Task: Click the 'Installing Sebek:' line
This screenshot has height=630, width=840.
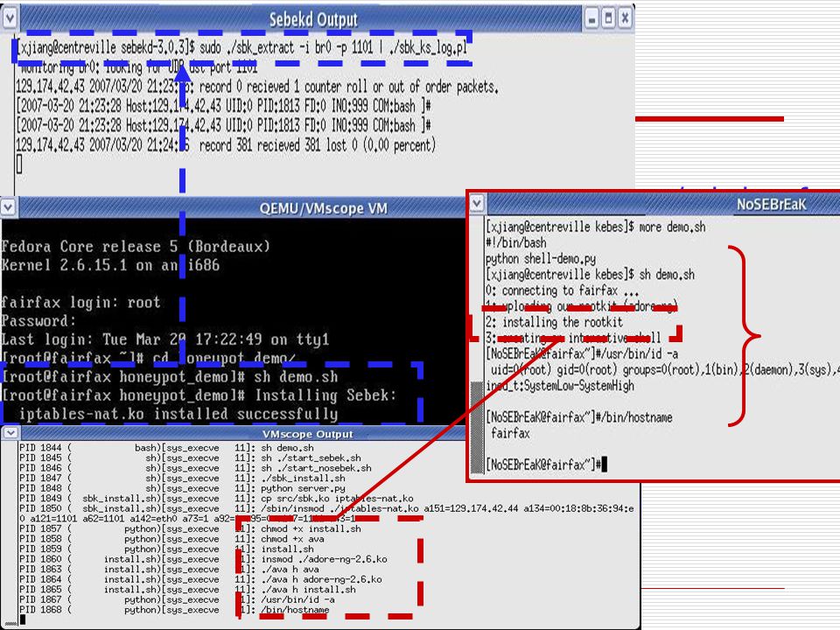Action: pyautogui.click(x=199, y=395)
